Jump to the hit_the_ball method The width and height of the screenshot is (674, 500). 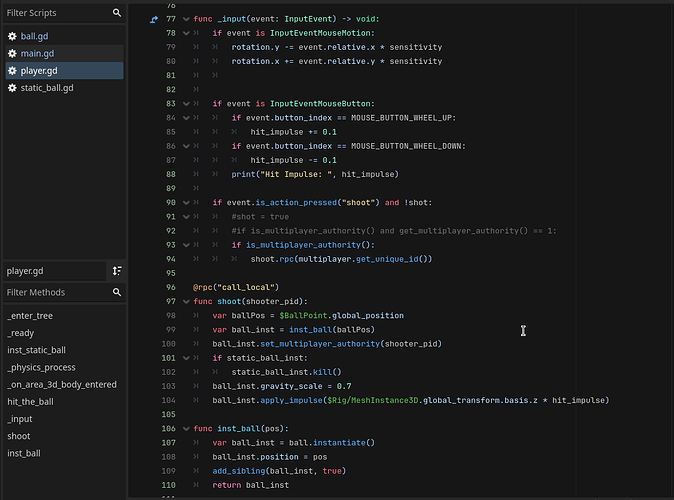31,402
